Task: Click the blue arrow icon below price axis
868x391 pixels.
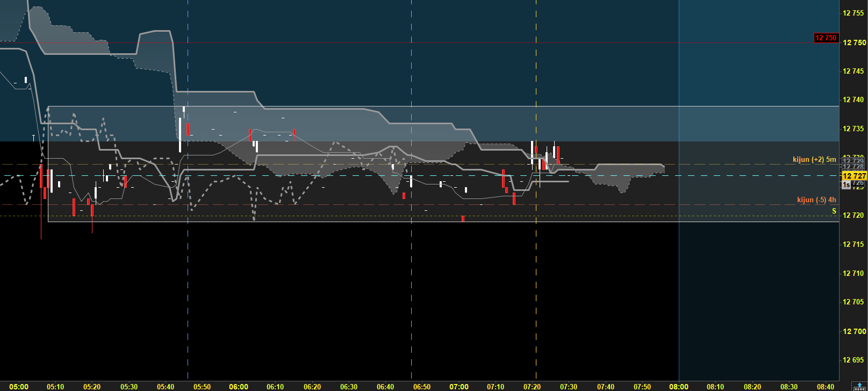Action: pos(859,387)
